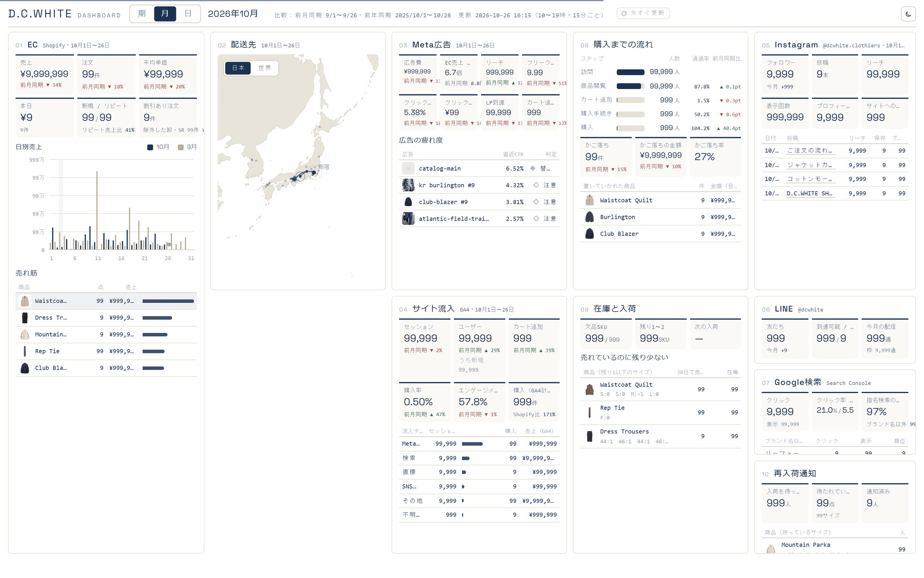
Task: Open the Rep Tie low-stock thumbnail
Action: (x=589, y=413)
